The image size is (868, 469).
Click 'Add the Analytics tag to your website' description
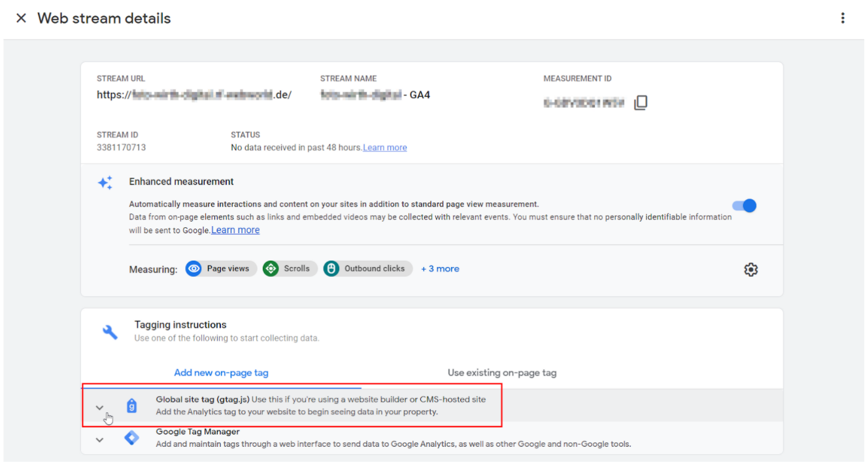(297, 412)
